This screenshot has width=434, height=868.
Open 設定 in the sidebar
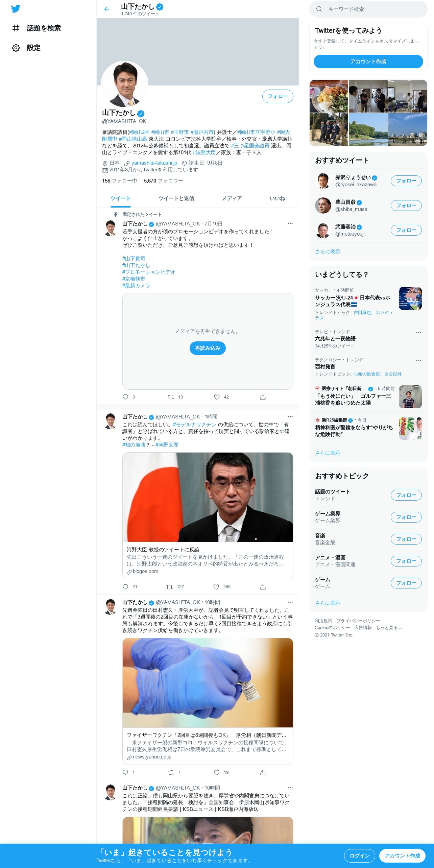click(26, 48)
